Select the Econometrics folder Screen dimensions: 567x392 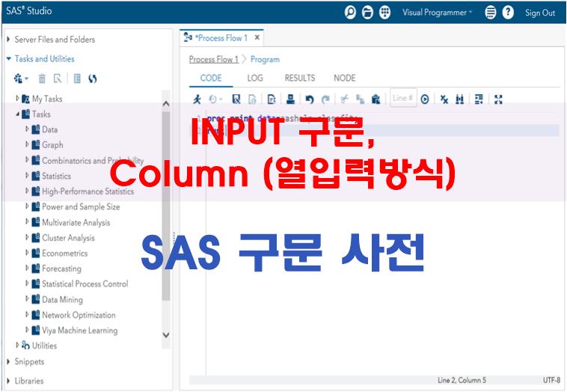[x=65, y=253]
